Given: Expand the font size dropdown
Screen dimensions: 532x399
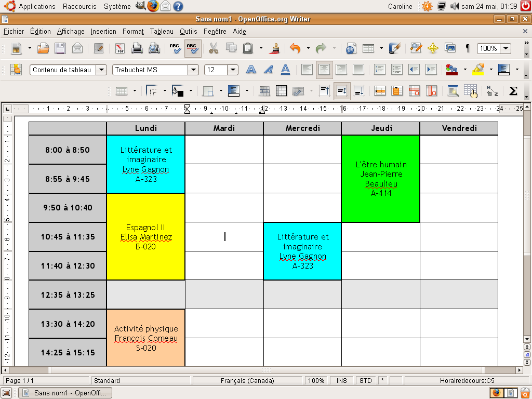Looking at the screenshot, I should click(232, 70).
